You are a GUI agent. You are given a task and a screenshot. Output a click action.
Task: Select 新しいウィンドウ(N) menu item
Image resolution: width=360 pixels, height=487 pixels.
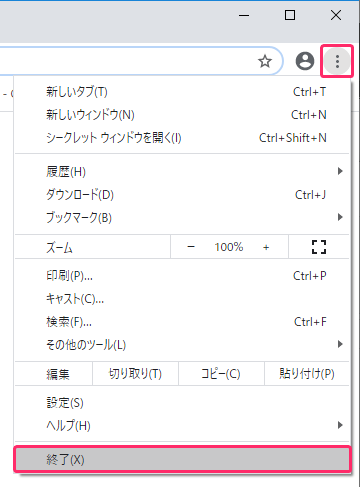[182, 115]
